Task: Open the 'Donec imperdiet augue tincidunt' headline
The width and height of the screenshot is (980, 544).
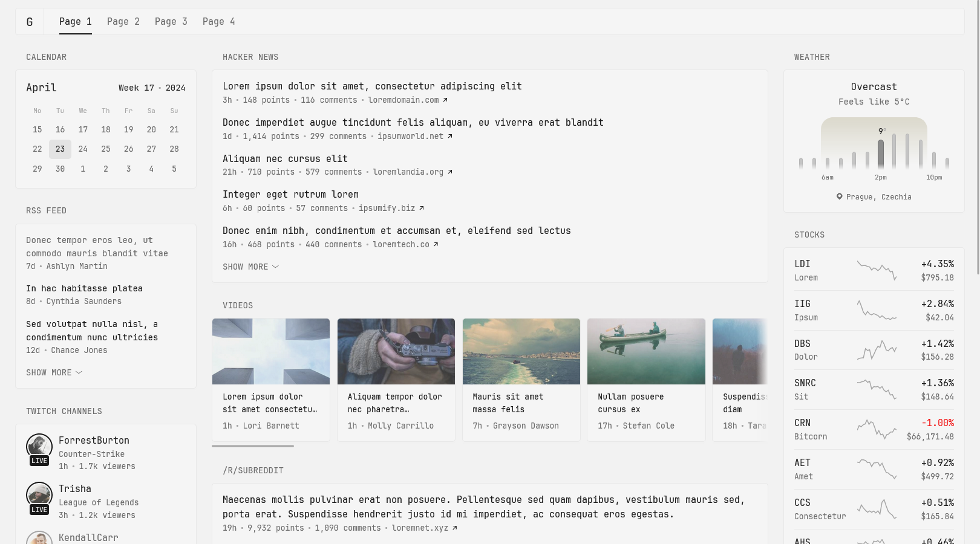Action: [x=413, y=122]
